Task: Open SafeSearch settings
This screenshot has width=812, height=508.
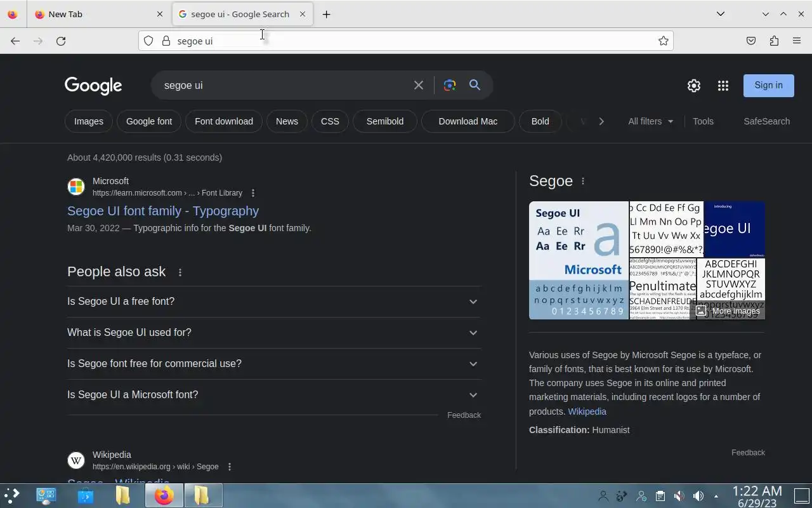Action: [767, 121]
